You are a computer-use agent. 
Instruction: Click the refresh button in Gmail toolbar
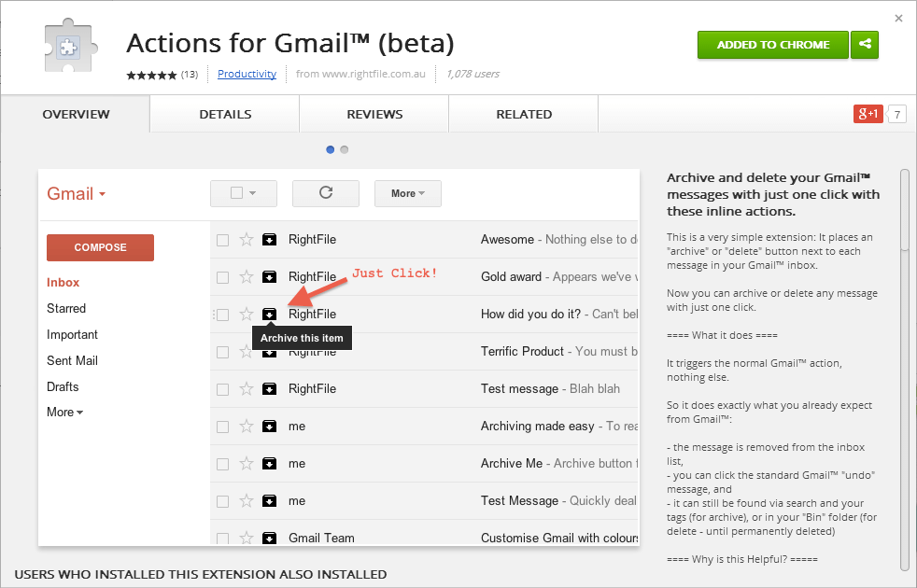(x=326, y=193)
